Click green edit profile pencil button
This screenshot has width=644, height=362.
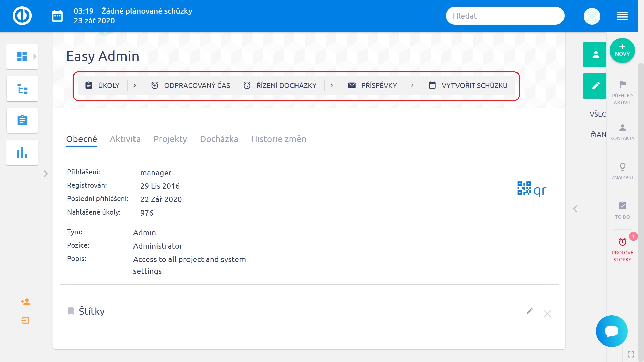click(595, 86)
